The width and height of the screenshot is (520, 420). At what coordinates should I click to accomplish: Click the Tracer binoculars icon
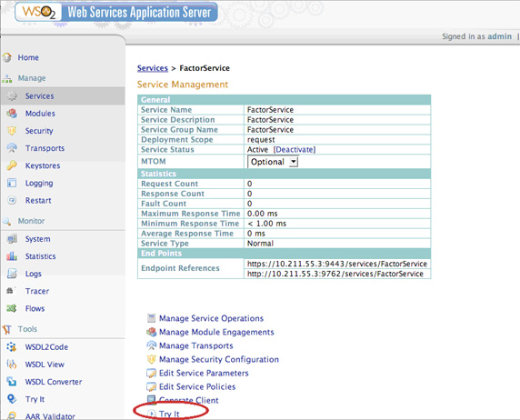coord(11,291)
